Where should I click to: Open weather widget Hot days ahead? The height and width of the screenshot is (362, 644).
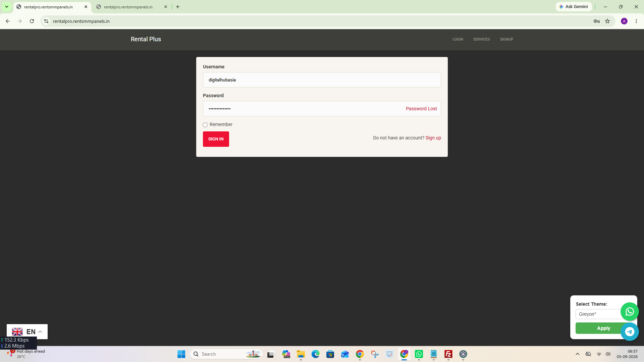pyautogui.click(x=26, y=354)
